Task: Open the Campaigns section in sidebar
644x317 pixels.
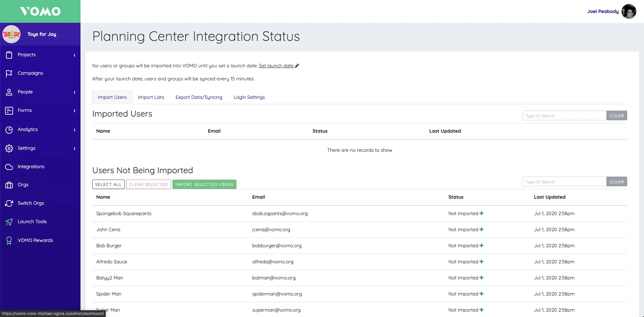Action: (30, 73)
